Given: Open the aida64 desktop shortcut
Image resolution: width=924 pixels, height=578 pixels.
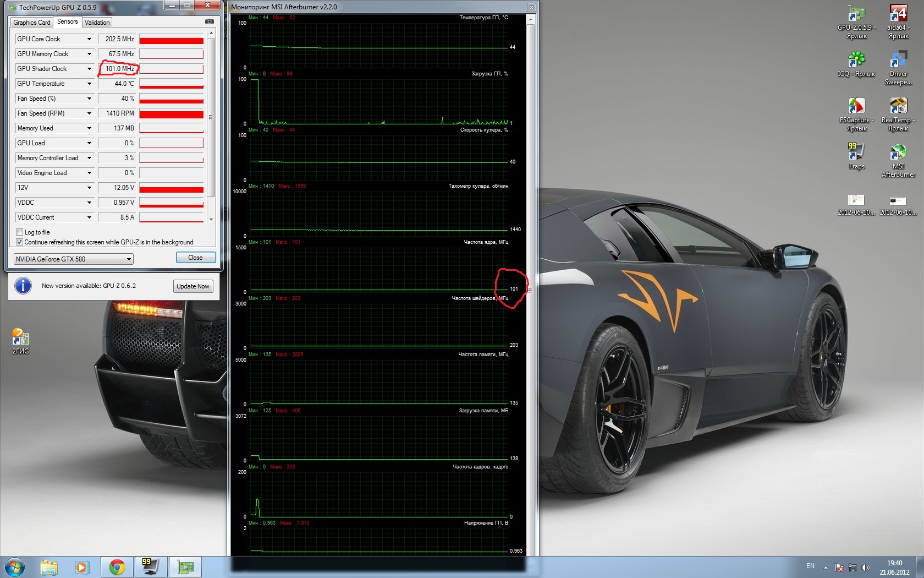Looking at the screenshot, I should (x=898, y=14).
